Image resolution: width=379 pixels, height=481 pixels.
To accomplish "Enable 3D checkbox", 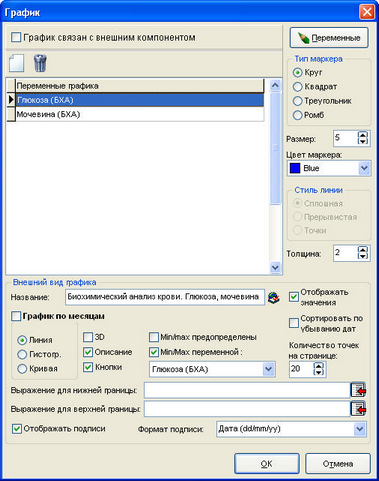I will tap(88, 337).
